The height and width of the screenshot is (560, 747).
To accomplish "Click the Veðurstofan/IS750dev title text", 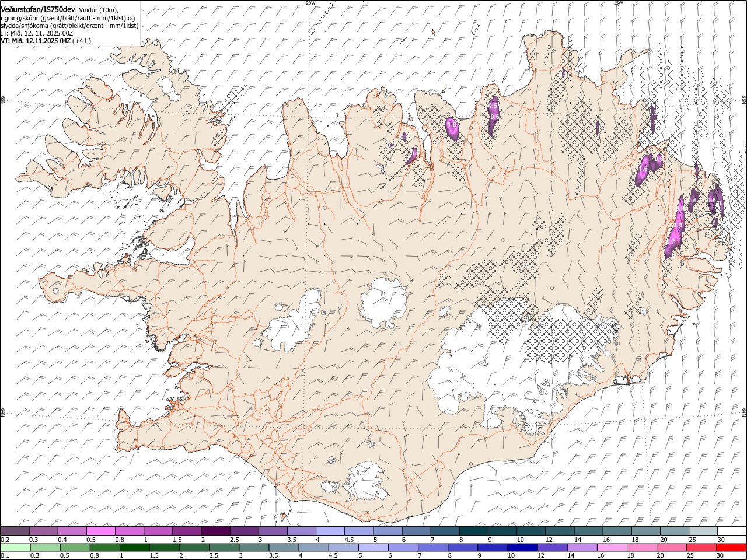I will click(38, 9).
